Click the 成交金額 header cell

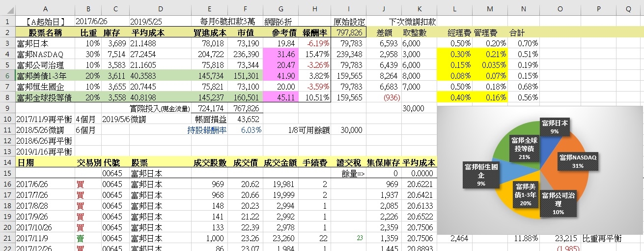[x=280, y=162]
